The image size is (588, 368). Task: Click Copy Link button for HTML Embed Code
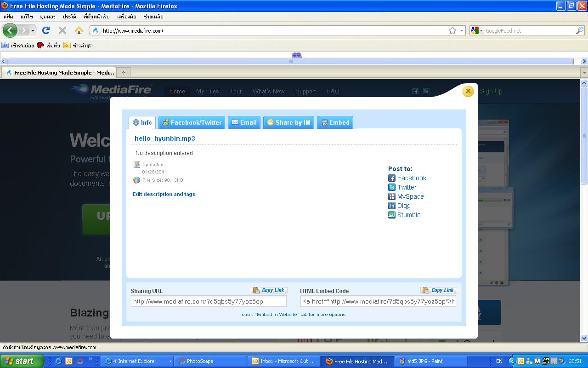pos(439,290)
